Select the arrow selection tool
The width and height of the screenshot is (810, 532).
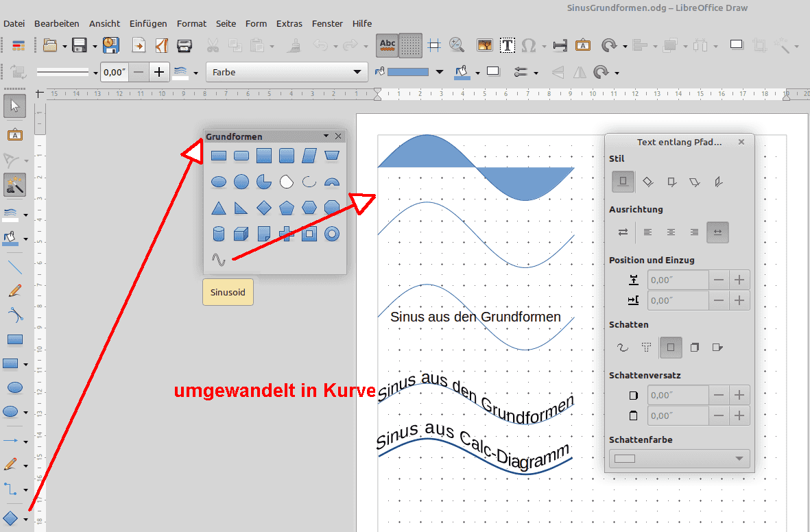[15, 106]
